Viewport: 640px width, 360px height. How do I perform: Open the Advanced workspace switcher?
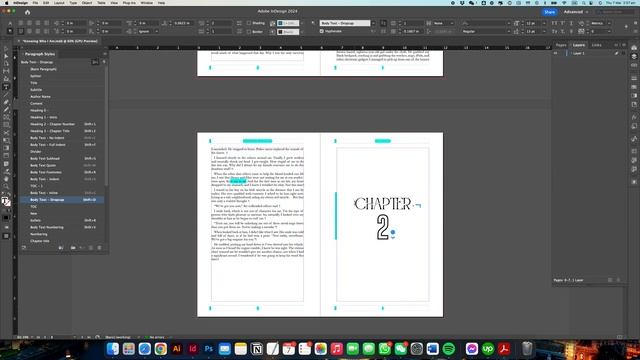(576, 12)
